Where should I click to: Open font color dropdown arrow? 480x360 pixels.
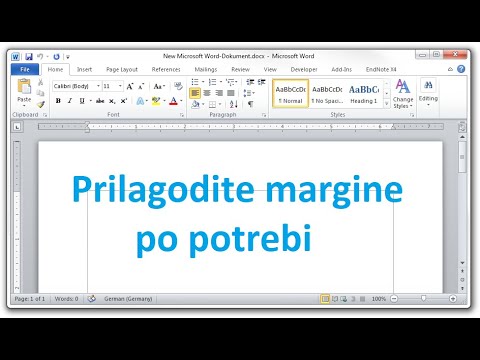tap(181, 101)
